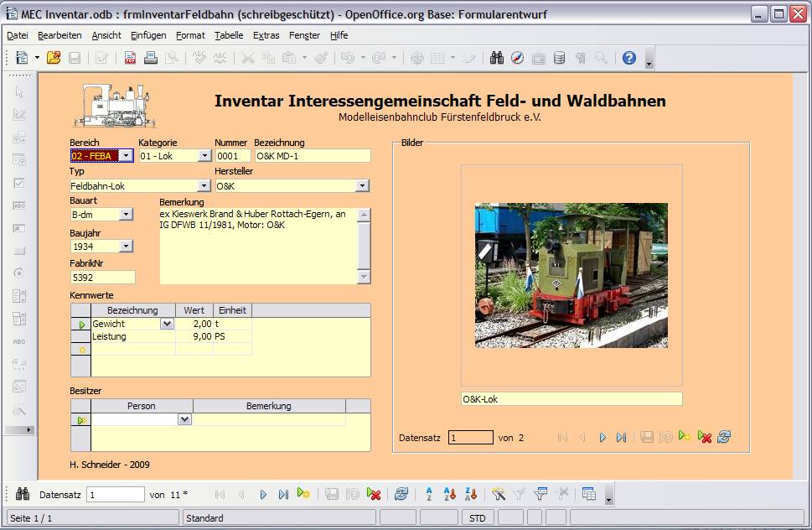The height and width of the screenshot is (530, 812).
Task: Open the Hersteller dropdown showing O&K
Action: (x=362, y=185)
